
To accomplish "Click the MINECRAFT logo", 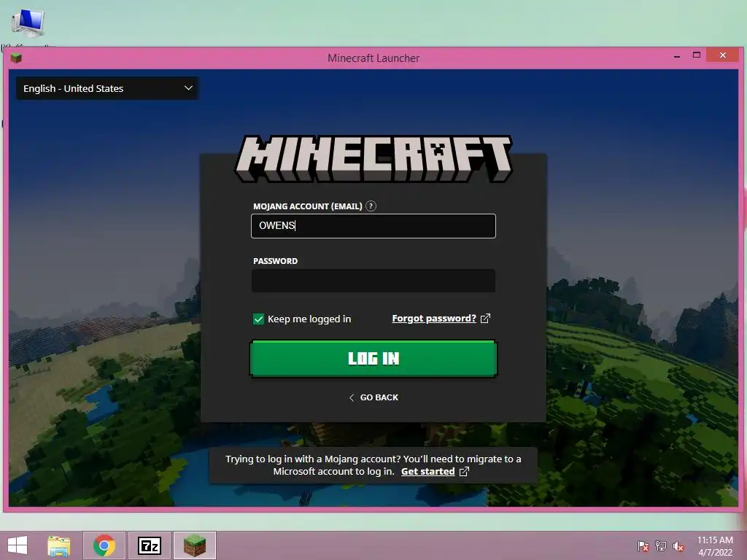I will pos(373,159).
